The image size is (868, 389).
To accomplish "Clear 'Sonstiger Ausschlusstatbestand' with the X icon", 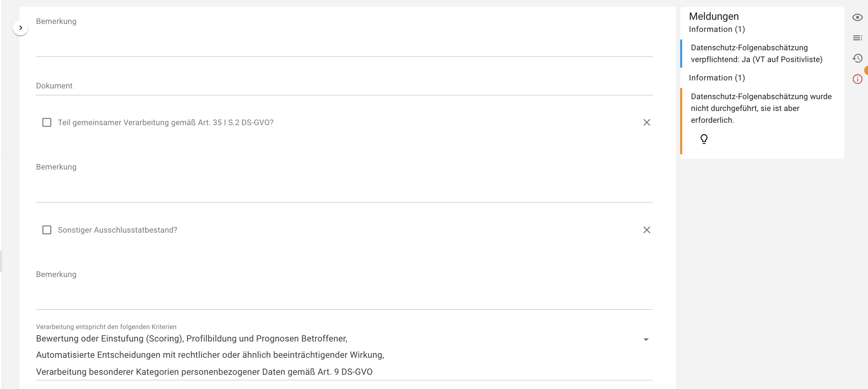I will pyautogui.click(x=646, y=230).
